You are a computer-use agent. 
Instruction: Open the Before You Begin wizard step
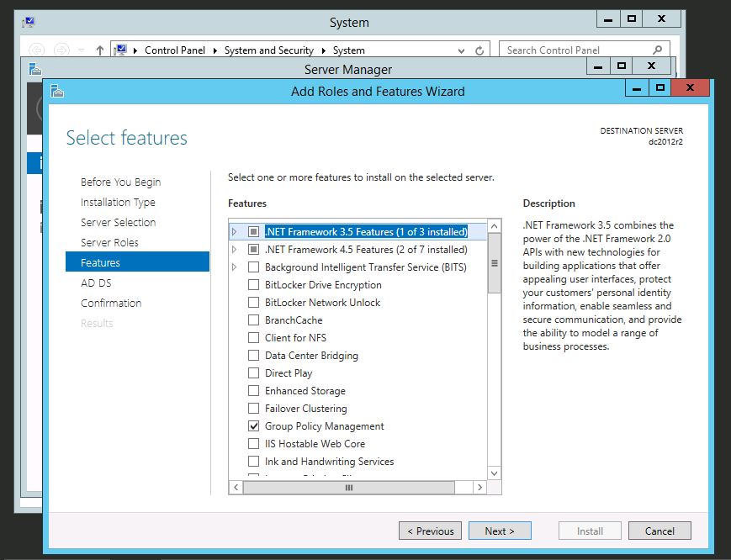tap(120, 182)
